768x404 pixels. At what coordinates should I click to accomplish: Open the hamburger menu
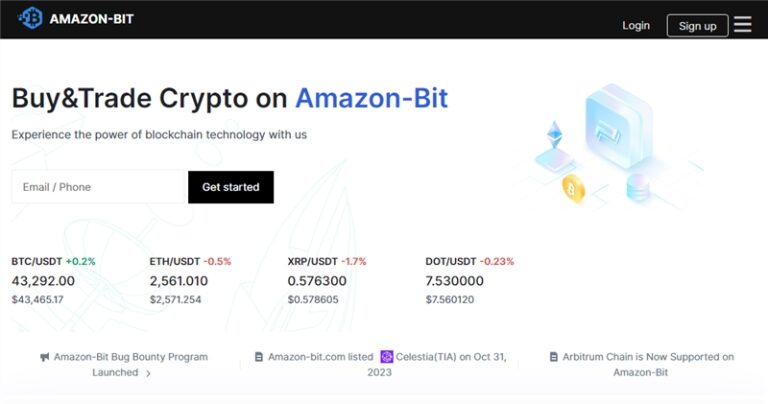pyautogui.click(x=742, y=25)
